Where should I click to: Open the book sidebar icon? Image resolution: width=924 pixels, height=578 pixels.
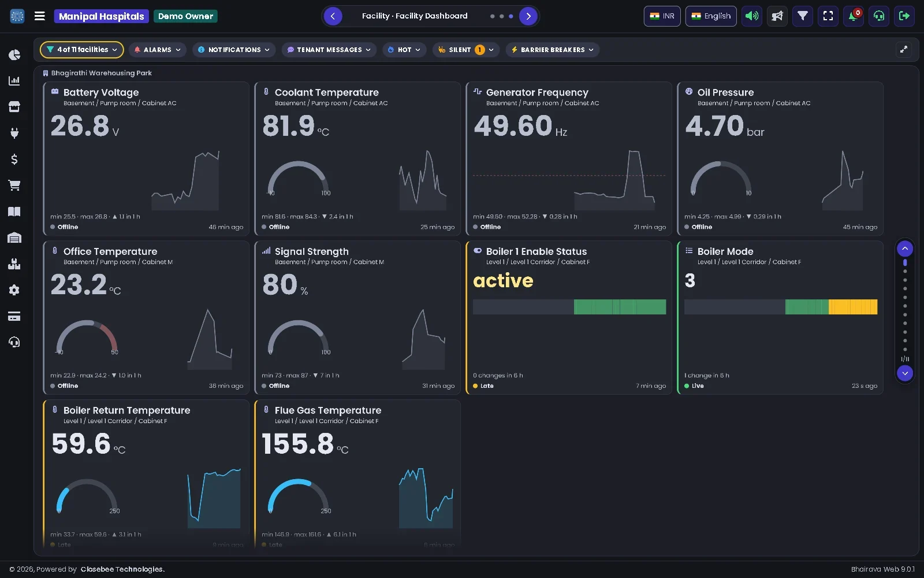14,212
